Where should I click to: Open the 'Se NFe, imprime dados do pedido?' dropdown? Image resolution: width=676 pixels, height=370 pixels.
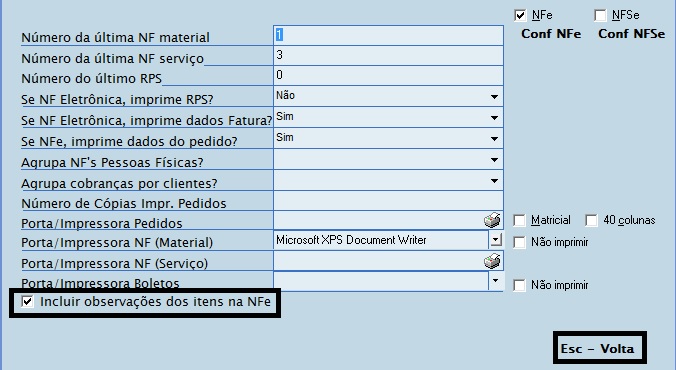point(494,139)
